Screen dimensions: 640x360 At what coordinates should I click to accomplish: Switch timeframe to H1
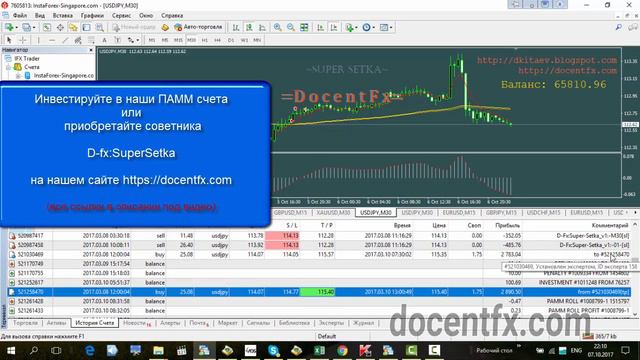tap(204, 40)
